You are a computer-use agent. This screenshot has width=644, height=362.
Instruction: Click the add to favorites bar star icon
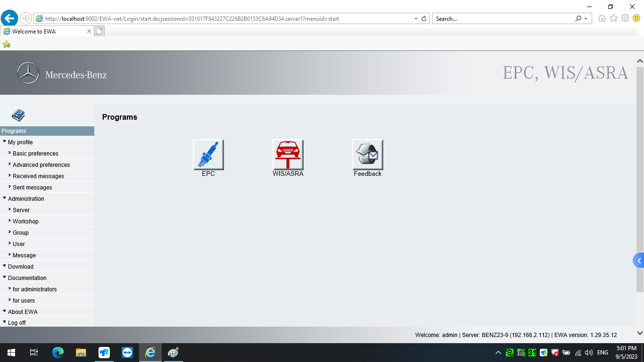pos(7,44)
